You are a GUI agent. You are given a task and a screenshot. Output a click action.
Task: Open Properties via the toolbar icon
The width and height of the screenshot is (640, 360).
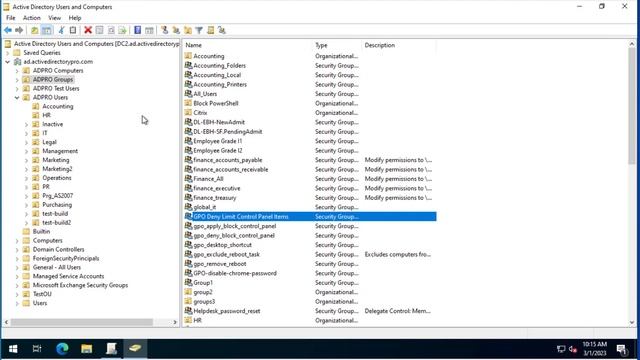pos(99,30)
